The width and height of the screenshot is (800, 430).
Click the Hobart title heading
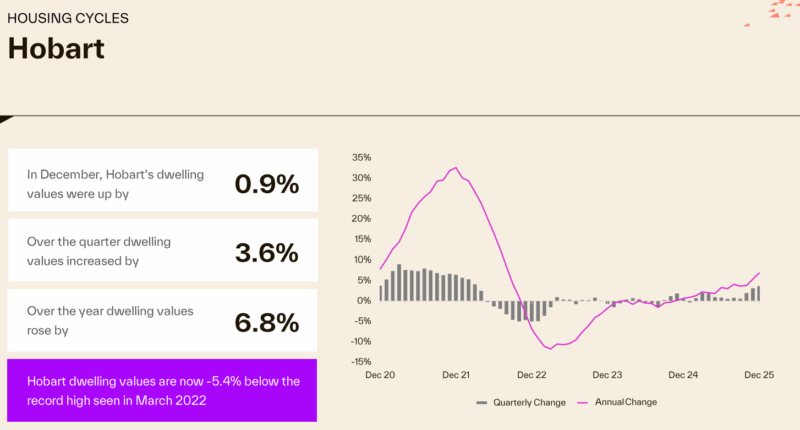[x=57, y=48]
